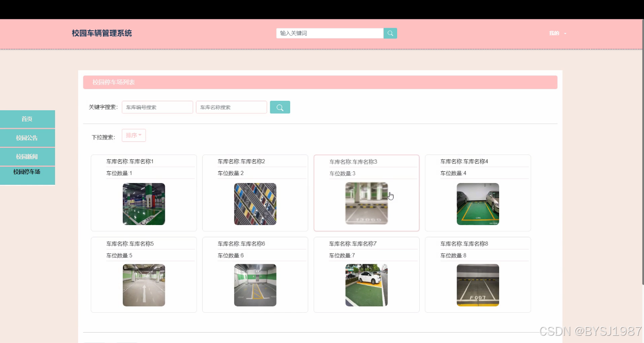Open thumbnail of 车库名称7 card

click(366, 285)
